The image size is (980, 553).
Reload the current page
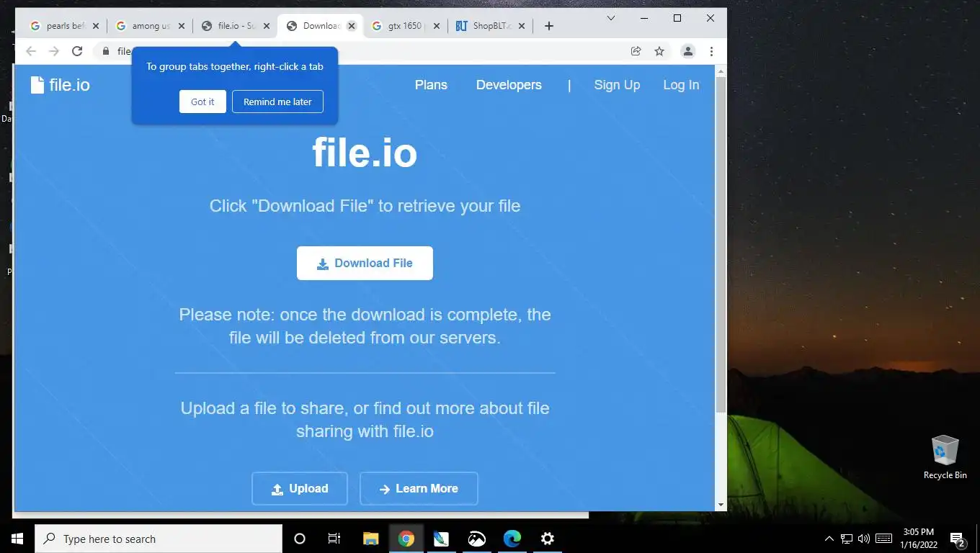point(77,51)
